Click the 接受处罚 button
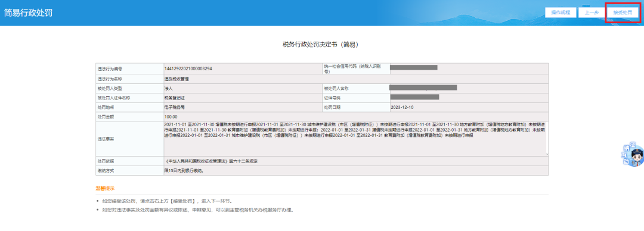The height and width of the screenshot is (231, 644). [622, 13]
